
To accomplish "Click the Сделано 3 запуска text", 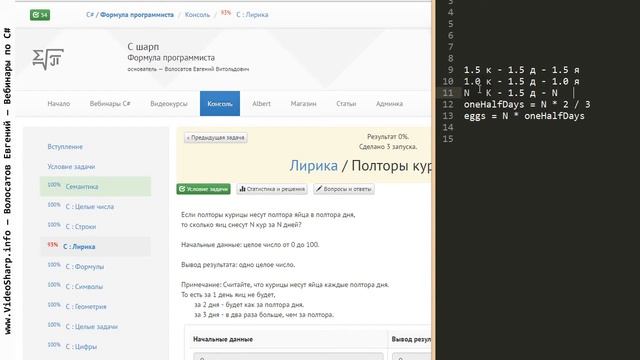I will (x=388, y=147).
